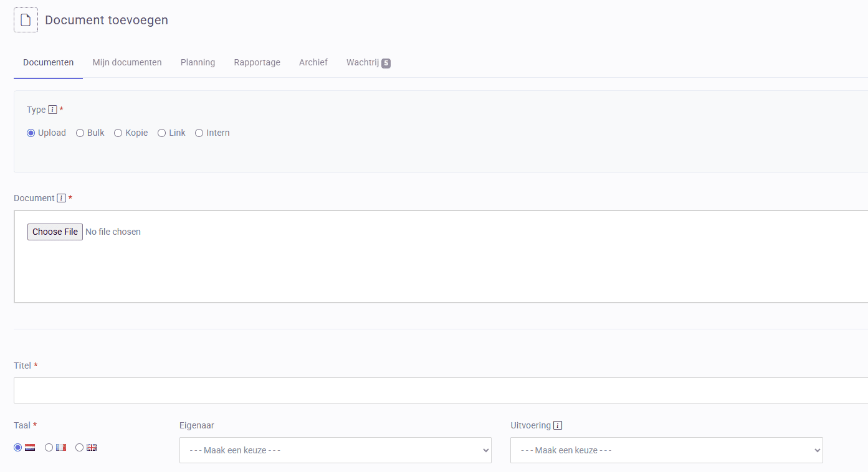Select the Upload type radio button
Screen dimensions: 868x472
click(31, 133)
